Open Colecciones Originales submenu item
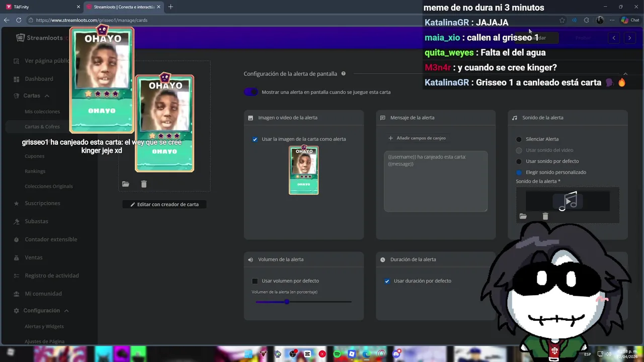 (49, 187)
